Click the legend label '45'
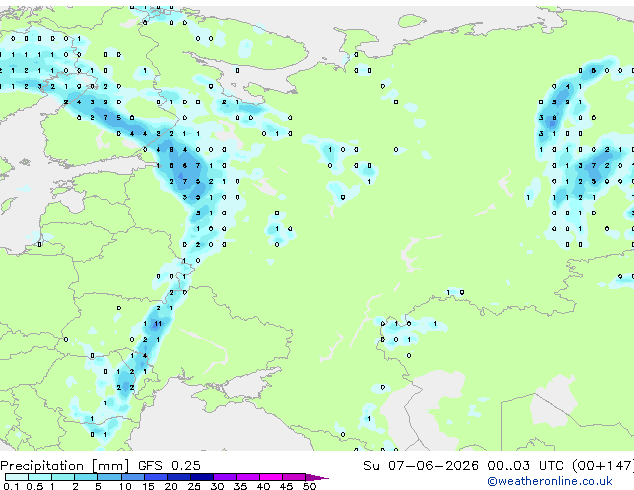Screen dimensions: 634x490 pos(286,486)
